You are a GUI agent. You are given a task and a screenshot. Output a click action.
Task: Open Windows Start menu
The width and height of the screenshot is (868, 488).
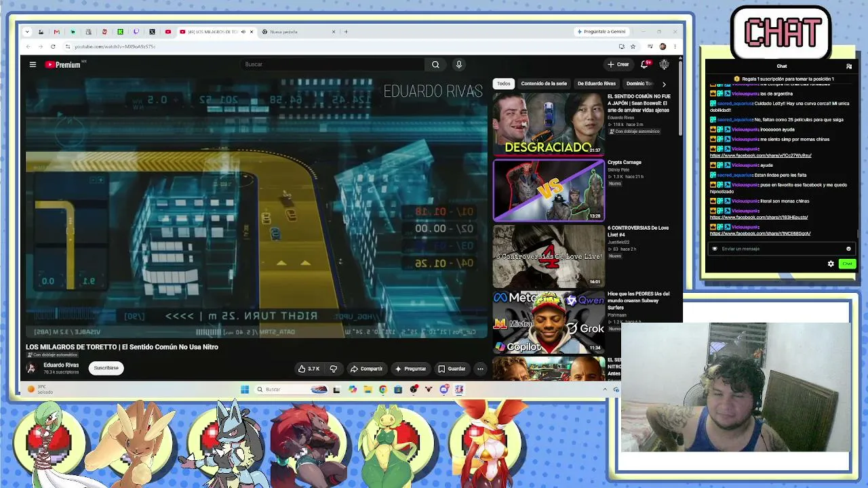pyautogui.click(x=245, y=389)
